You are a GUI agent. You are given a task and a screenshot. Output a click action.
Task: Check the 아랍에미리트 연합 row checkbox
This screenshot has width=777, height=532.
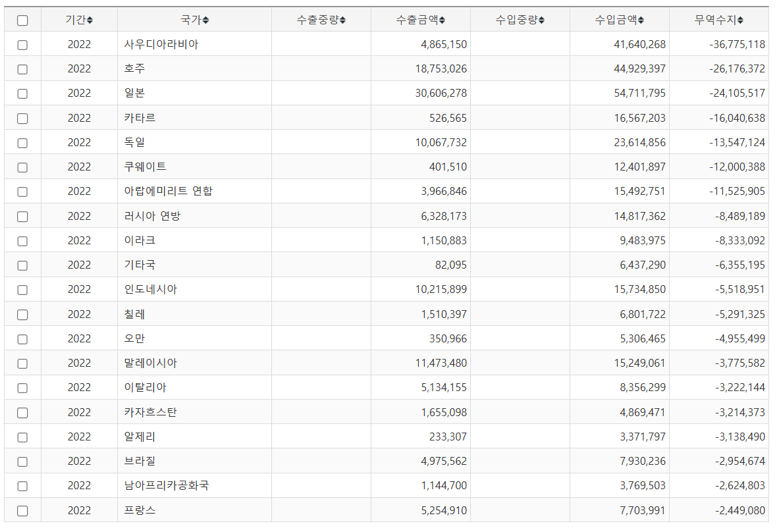pos(22,192)
